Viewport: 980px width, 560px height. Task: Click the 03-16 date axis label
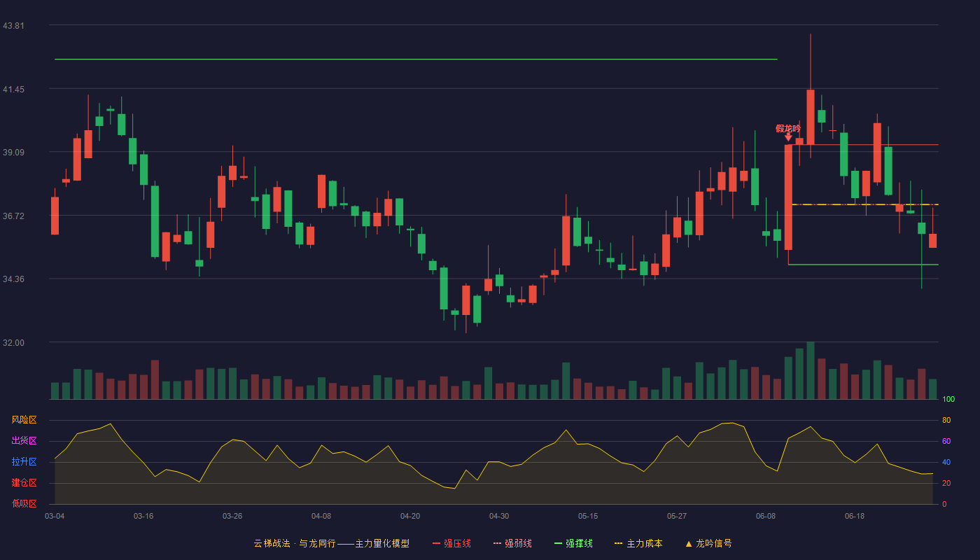143,516
